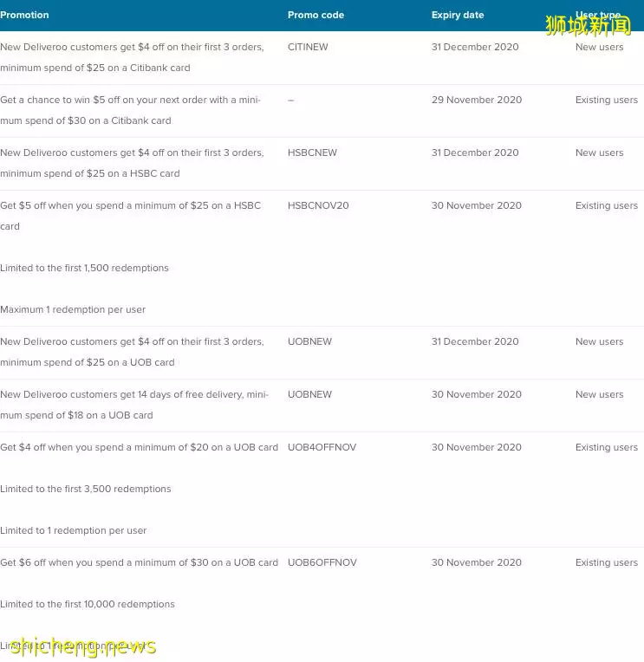Click 'New users' in the HSBCNEW row
The width and height of the screenshot is (644, 662).
pyautogui.click(x=600, y=153)
